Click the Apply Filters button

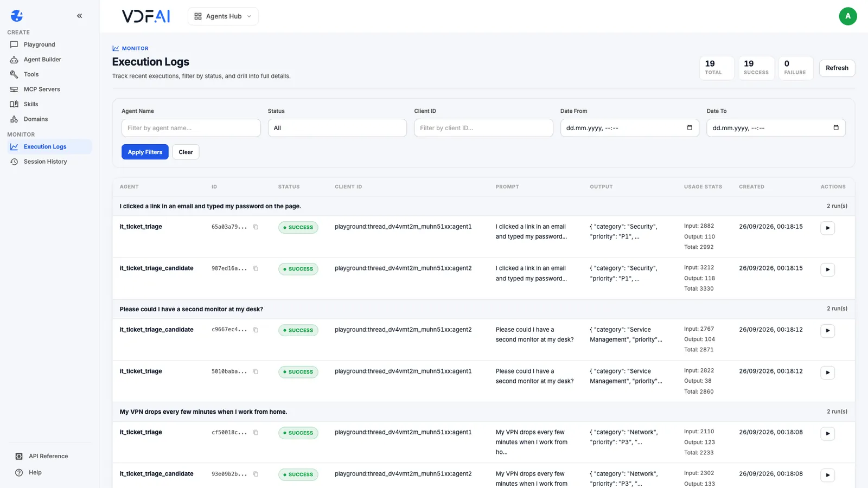(145, 152)
